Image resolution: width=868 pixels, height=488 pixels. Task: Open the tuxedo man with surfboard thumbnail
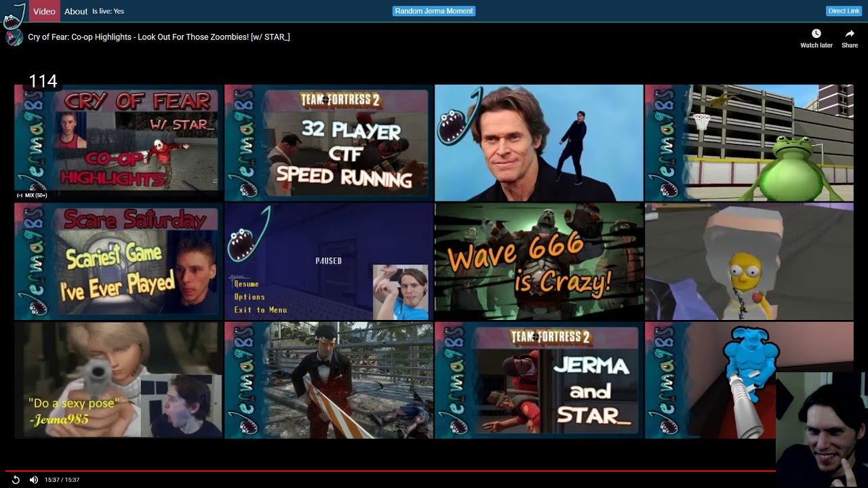coord(329,380)
